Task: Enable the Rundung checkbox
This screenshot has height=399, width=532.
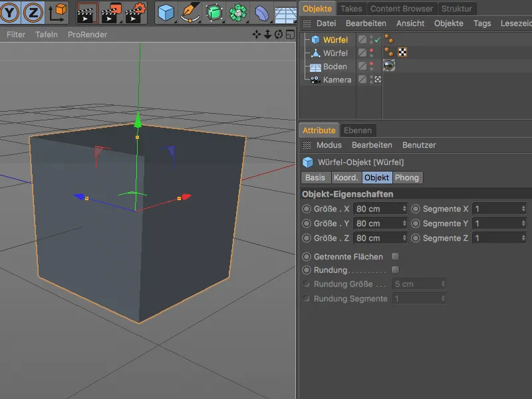Action: pos(395,270)
